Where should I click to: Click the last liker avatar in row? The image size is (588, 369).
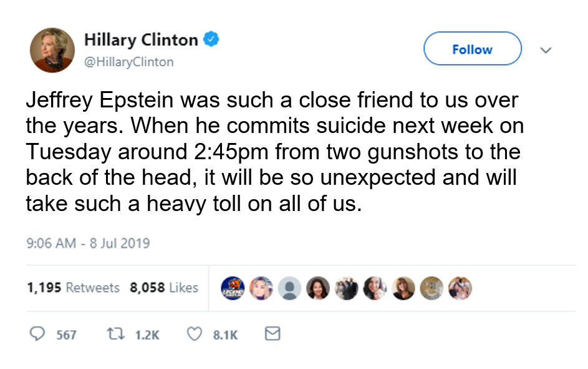460,288
